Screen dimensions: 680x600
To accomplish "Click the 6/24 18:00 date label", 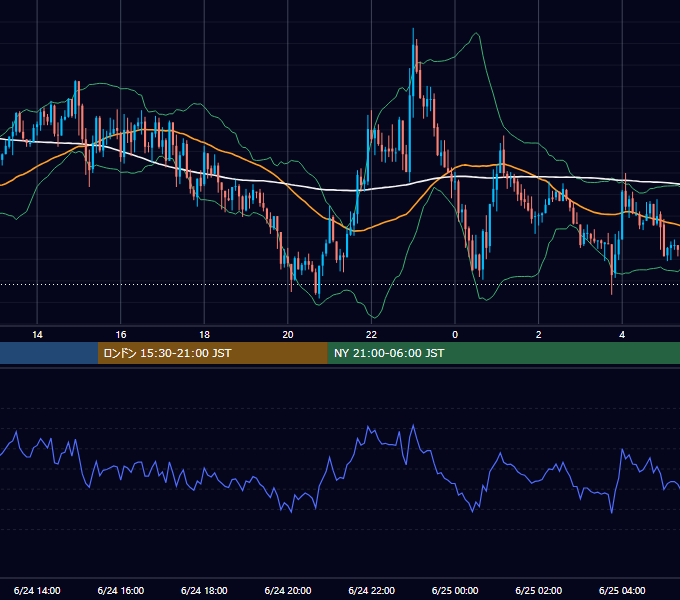I will point(204,590).
